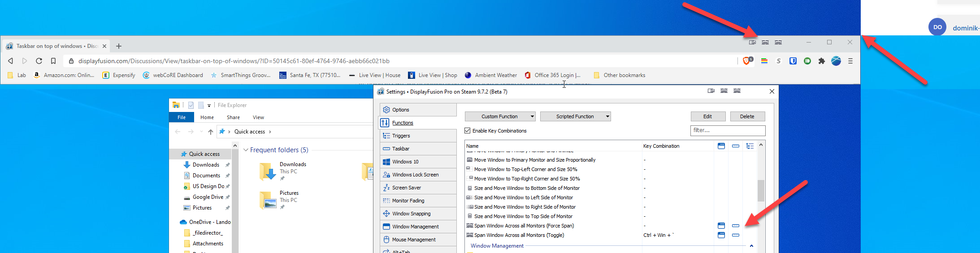Open the browser hamburger menu
The image size is (980, 253).
pyautogui.click(x=850, y=61)
